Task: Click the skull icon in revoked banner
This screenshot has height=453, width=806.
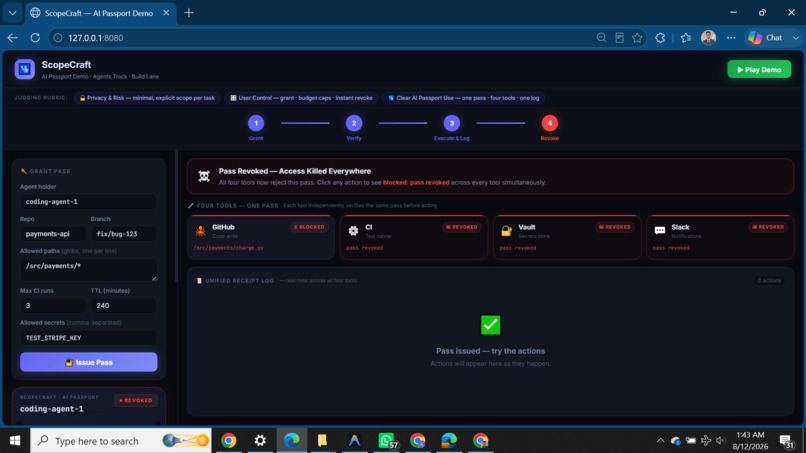Action: coord(204,176)
